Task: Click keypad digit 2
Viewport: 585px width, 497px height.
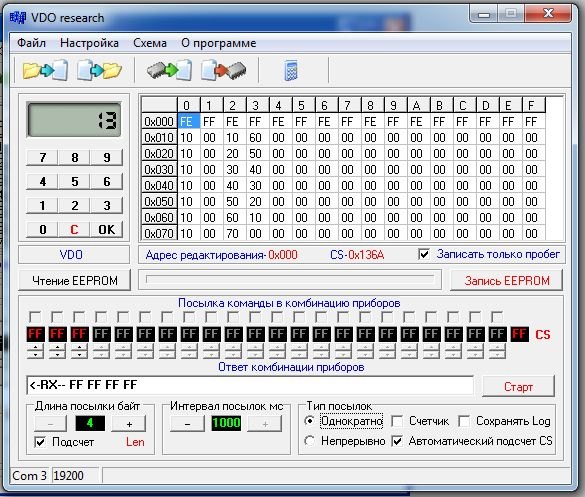Action: (x=75, y=205)
